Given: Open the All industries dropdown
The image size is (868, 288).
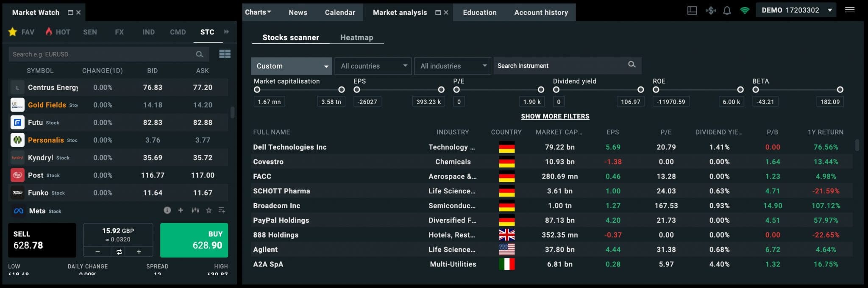Looking at the screenshot, I should coord(452,66).
